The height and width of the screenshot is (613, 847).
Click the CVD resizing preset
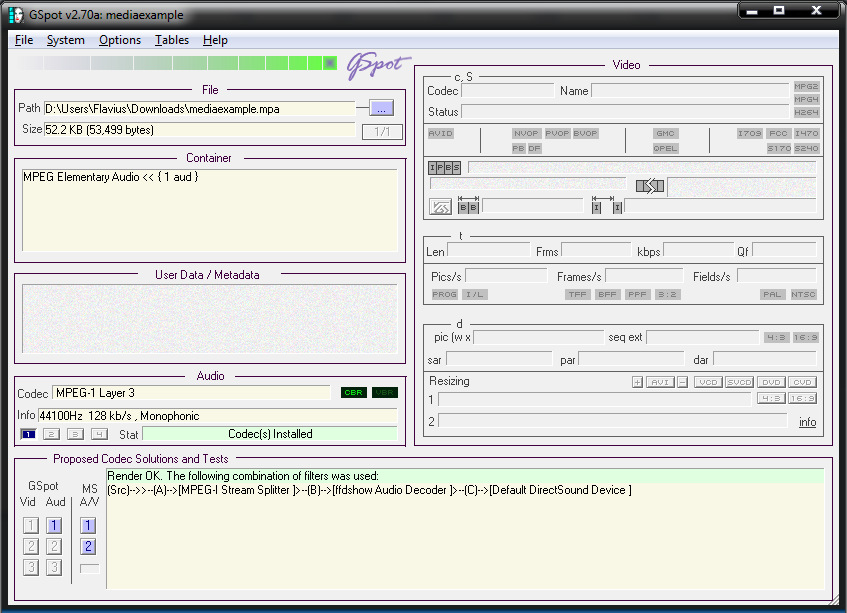coord(802,382)
